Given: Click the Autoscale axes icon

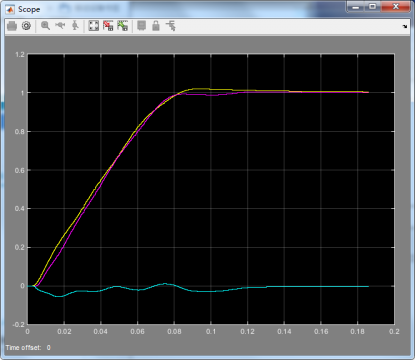Looking at the screenshot, I should (94, 26).
